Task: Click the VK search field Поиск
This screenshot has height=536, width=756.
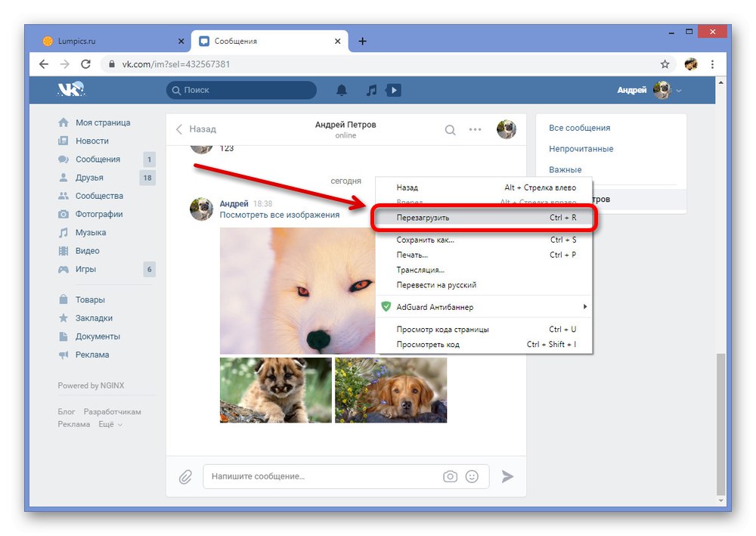Action: tap(242, 90)
